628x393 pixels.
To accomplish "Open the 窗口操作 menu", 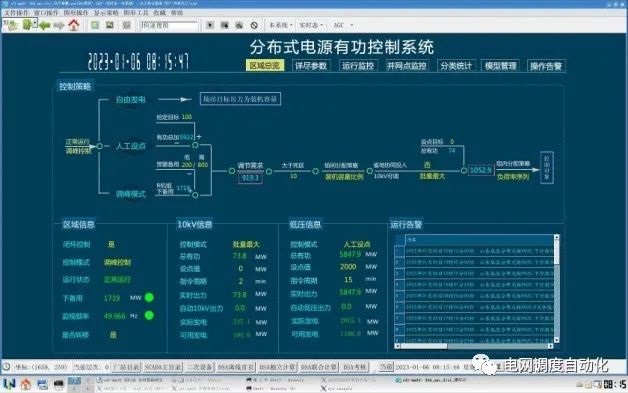I will tap(46, 13).
